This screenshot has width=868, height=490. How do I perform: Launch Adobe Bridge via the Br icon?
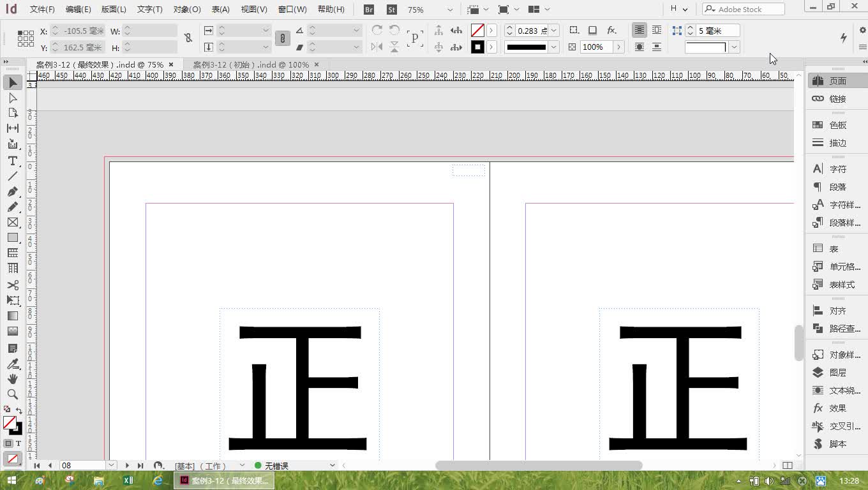[368, 10]
